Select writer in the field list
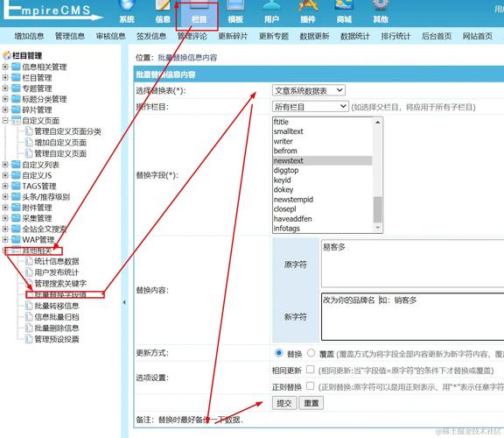This screenshot has width=504, height=438. pyautogui.click(x=322, y=141)
